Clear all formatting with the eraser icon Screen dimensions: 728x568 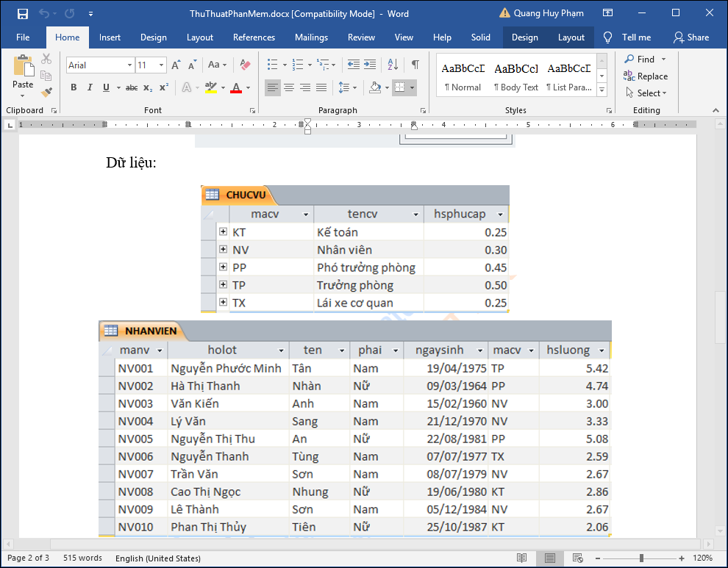pos(245,65)
